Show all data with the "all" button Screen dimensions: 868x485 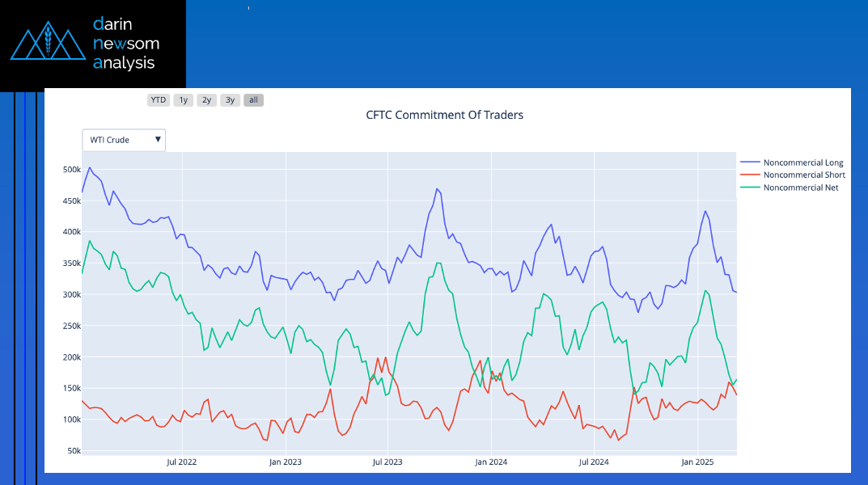coord(253,100)
